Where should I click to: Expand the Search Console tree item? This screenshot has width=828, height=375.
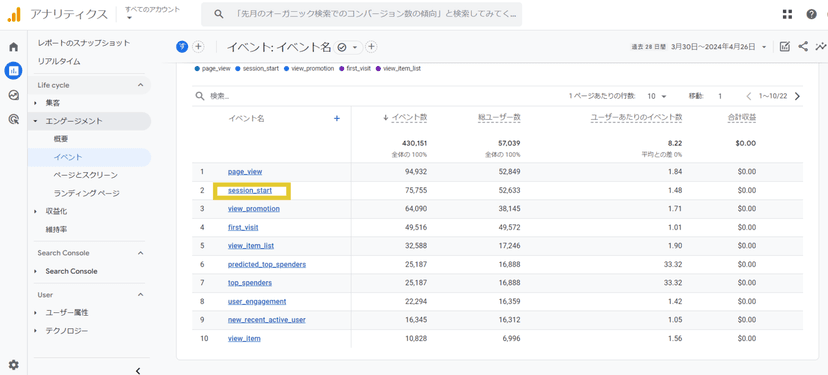[x=35, y=271]
